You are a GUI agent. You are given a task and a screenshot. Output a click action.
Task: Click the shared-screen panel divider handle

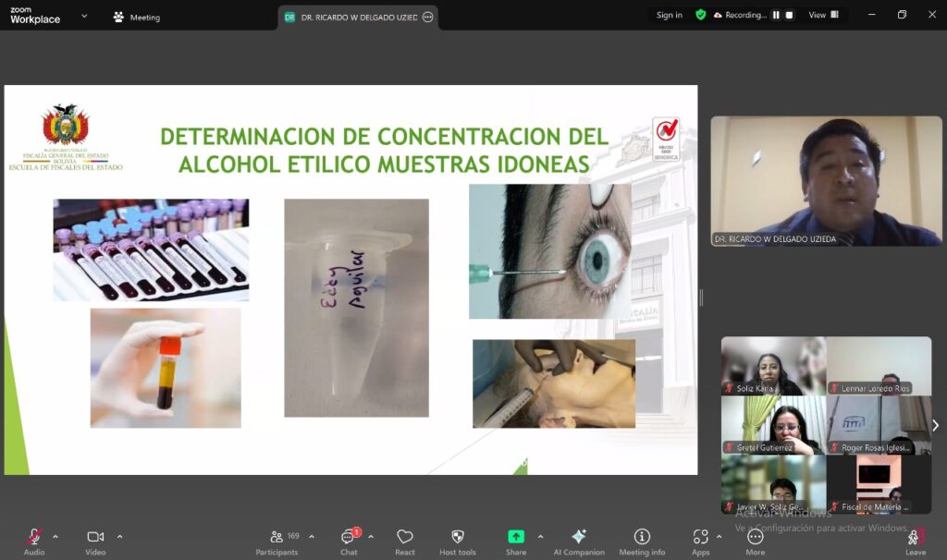tap(701, 298)
